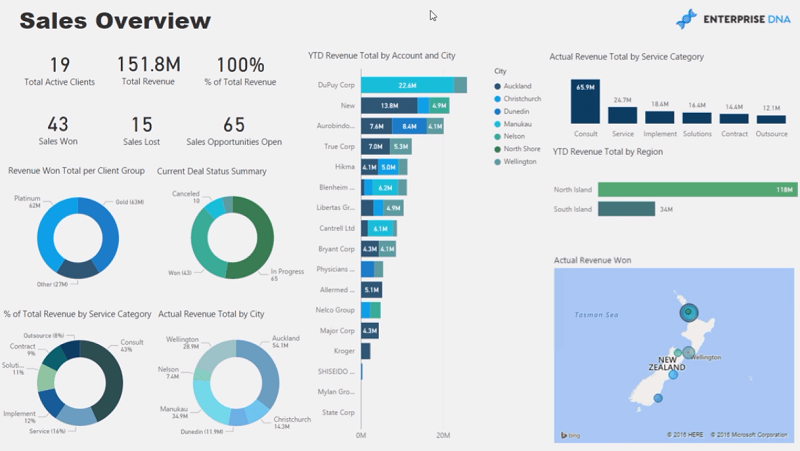
Task: Select the Outsource 12.1M column
Action: click(x=771, y=119)
